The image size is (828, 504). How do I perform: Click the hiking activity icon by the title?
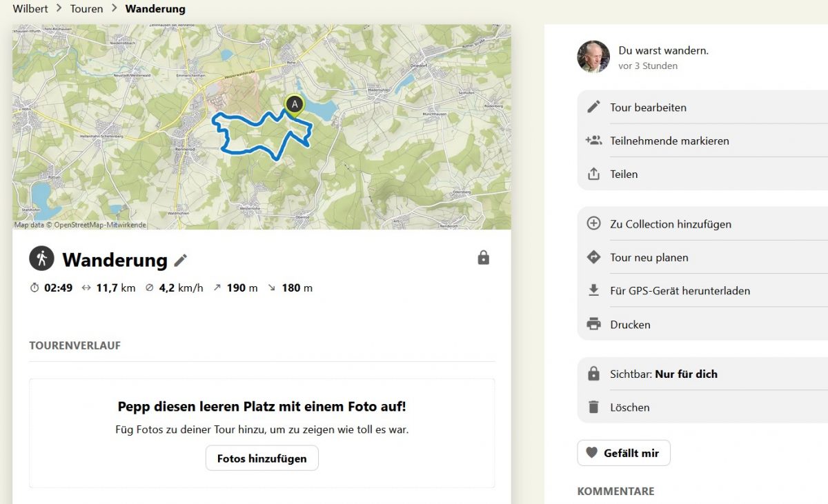pyautogui.click(x=41, y=259)
